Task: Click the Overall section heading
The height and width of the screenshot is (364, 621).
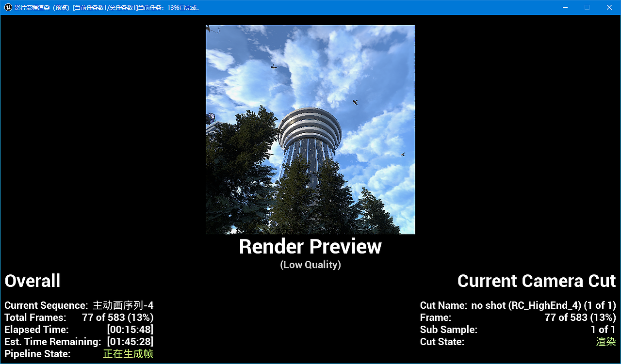Action: [x=32, y=281]
